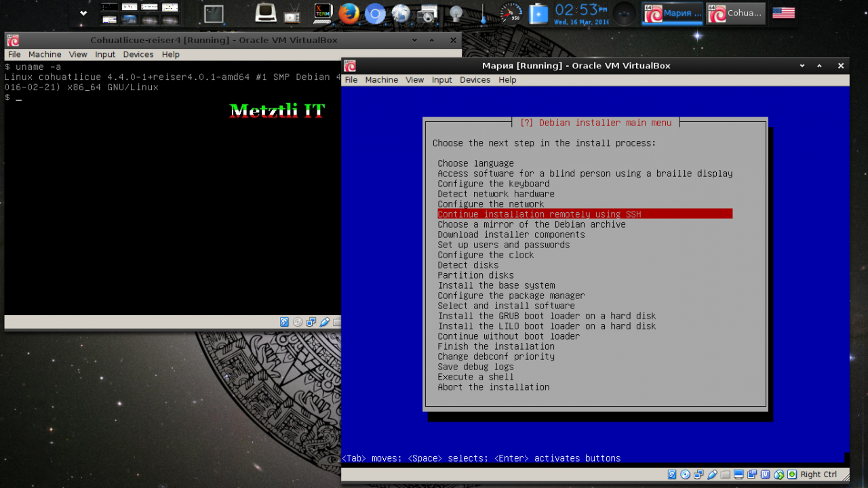
Task: Click network adapters icon in Мария status bar
Action: click(x=698, y=474)
